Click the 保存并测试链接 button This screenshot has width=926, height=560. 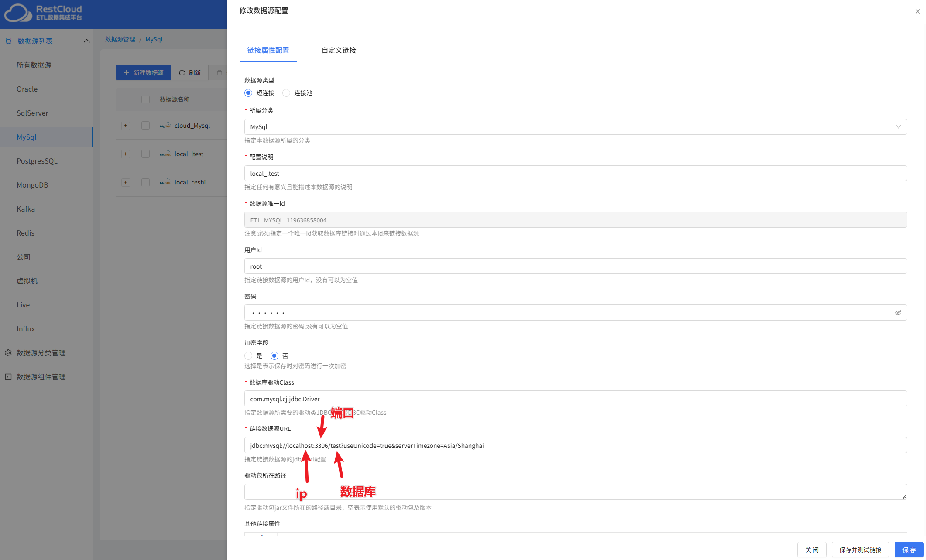860,550
